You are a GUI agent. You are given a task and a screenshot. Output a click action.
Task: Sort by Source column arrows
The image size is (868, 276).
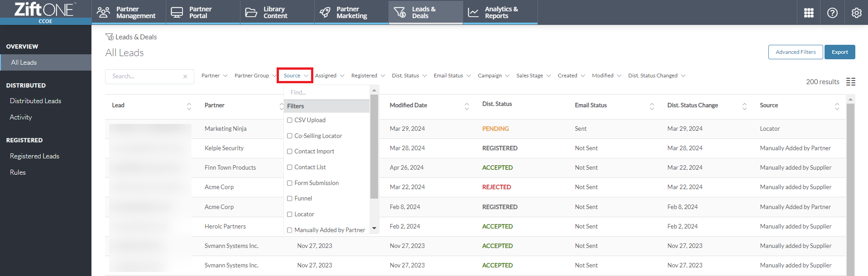(837, 106)
